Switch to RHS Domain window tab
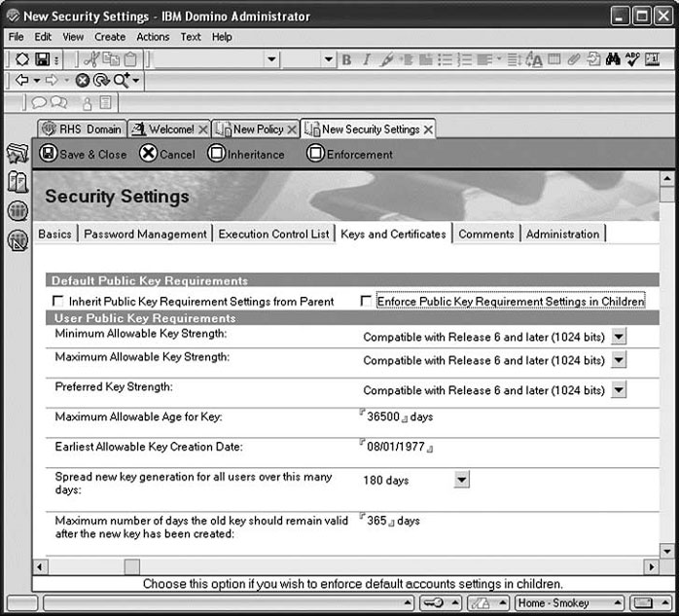679x616 pixels. pos(83,129)
